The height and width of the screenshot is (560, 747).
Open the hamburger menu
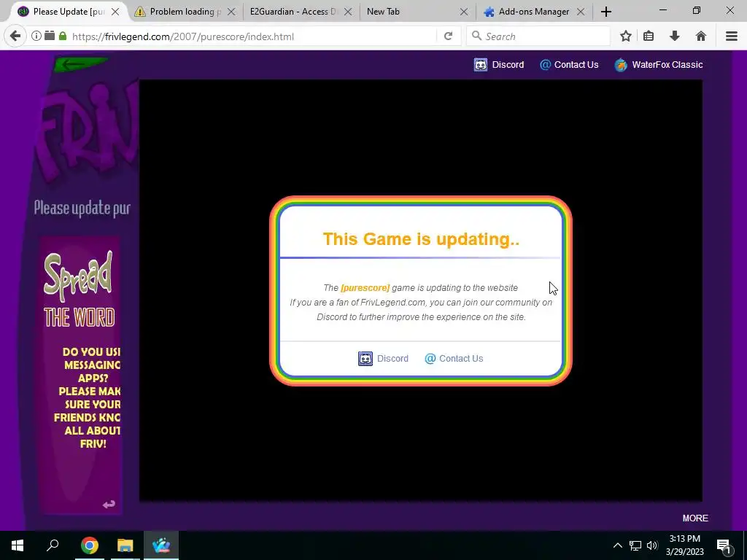pos(732,36)
